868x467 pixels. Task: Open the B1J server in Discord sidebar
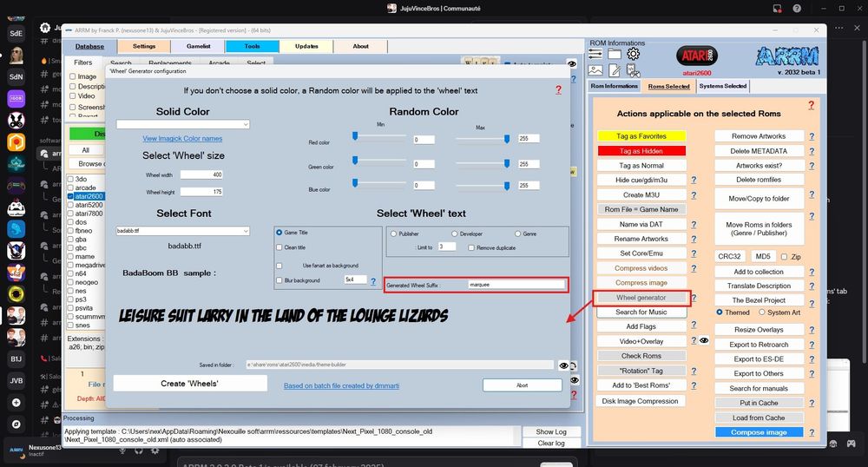(x=16, y=358)
